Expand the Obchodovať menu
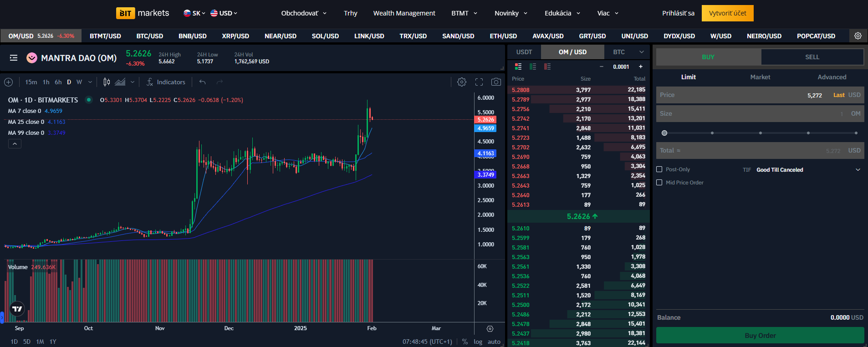Image resolution: width=868 pixels, height=347 pixels. (x=304, y=13)
